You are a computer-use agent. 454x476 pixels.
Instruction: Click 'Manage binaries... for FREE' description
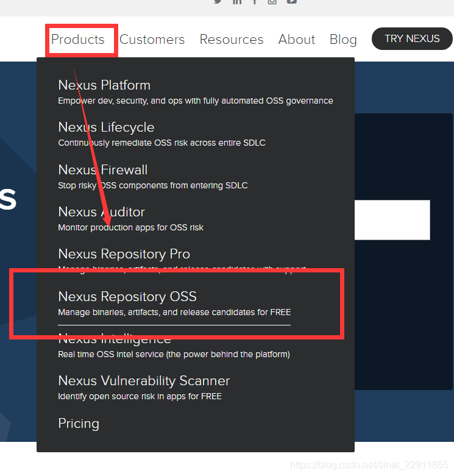pyautogui.click(x=174, y=313)
